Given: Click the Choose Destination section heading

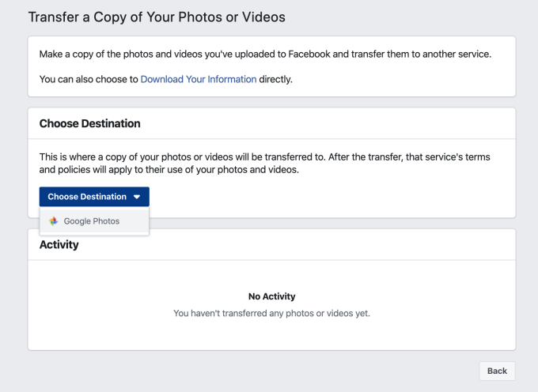Looking at the screenshot, I should [89, 123].
